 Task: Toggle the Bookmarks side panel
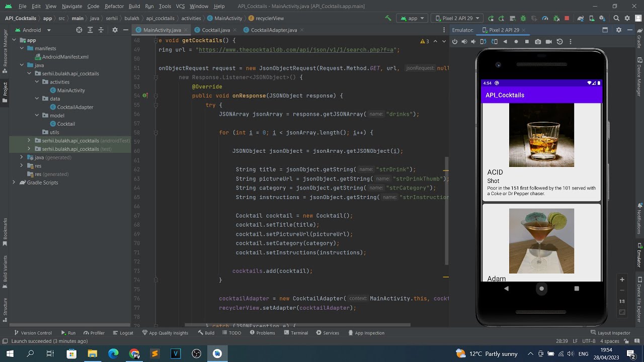coord(5,232)
